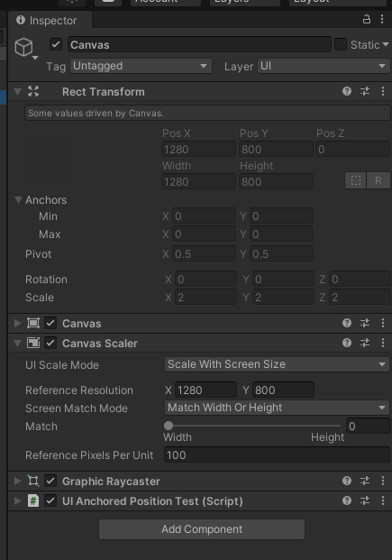Open the Layer dropdown showing UI
Screen dimensions: 392x560
(324, 66)
